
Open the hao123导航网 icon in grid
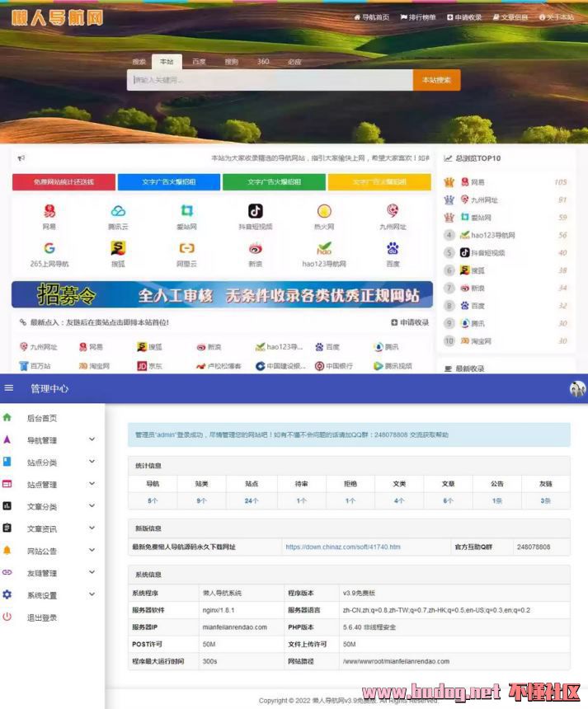pos(324,248)
